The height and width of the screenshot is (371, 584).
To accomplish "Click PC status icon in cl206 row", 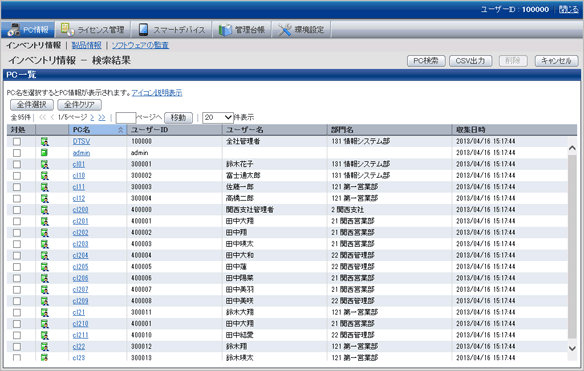I will click(45, 278).
